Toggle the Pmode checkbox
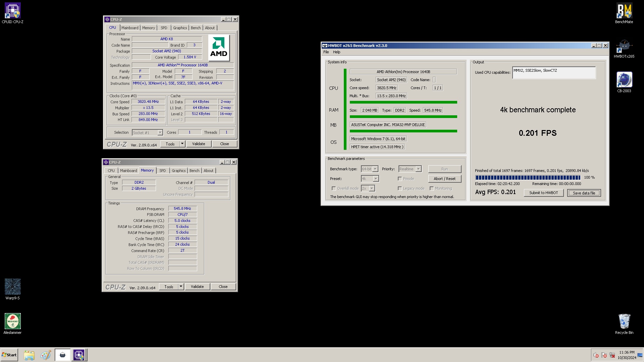This screenshot has height=362, width=644. point(399,179)
